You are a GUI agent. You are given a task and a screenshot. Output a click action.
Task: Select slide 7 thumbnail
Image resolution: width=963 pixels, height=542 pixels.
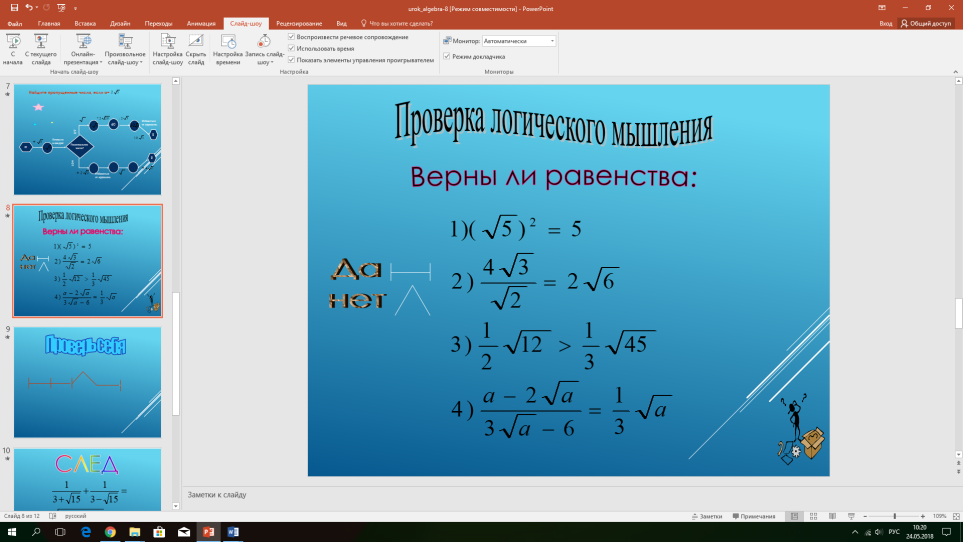pos(87,139)
